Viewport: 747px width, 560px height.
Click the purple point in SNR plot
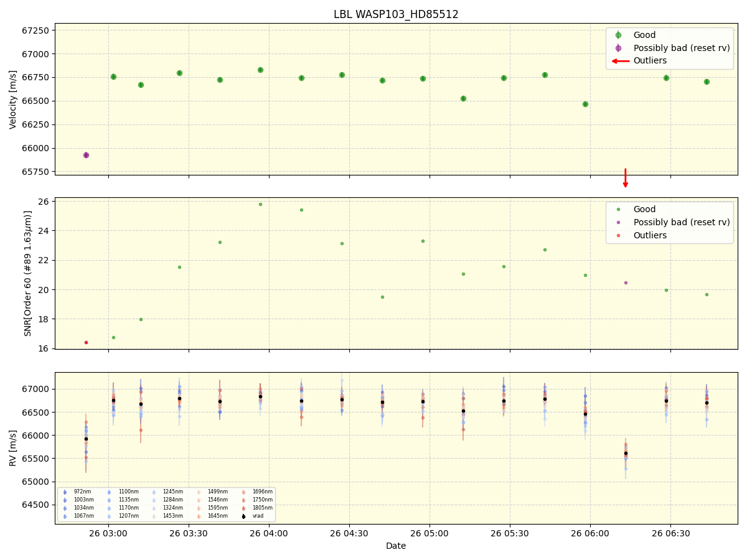[626, 282]
